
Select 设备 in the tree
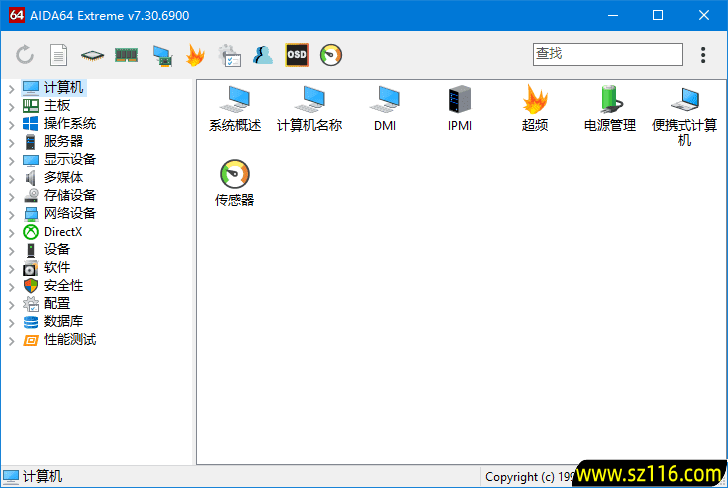[x=57, y=249]
